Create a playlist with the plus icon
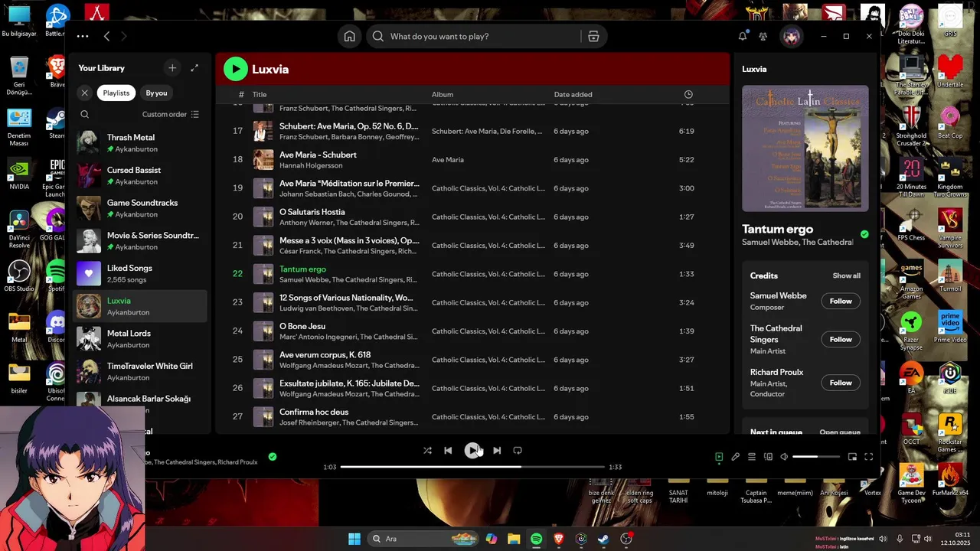 click(x=172, y=68)
